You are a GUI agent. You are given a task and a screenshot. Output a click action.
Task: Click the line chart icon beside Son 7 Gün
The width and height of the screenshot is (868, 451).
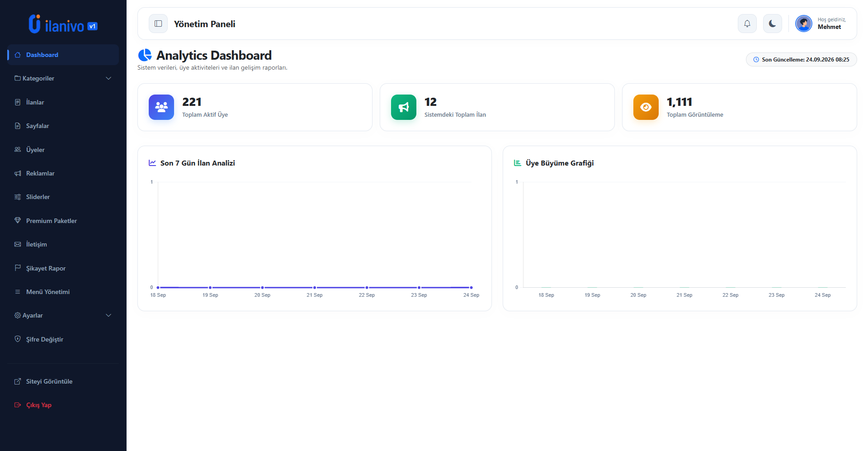pos(152,163)
